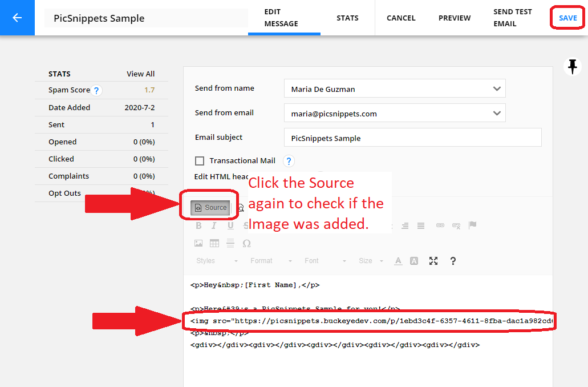Click the gdiv line in source editor
Viewport: 588px width, 387px height.
[x=335, y=345]
